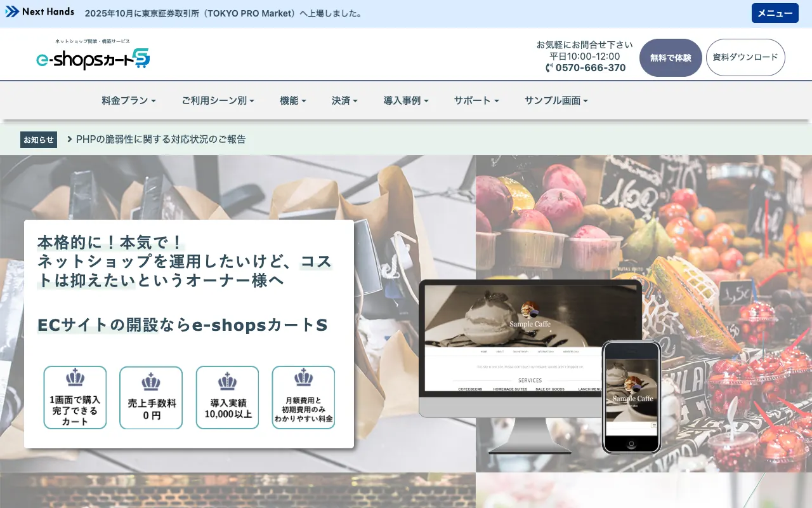Click the crown icon above 月額費用と初期費用のみ
Screen dimensions: 812x508
[x=303, y=378]
